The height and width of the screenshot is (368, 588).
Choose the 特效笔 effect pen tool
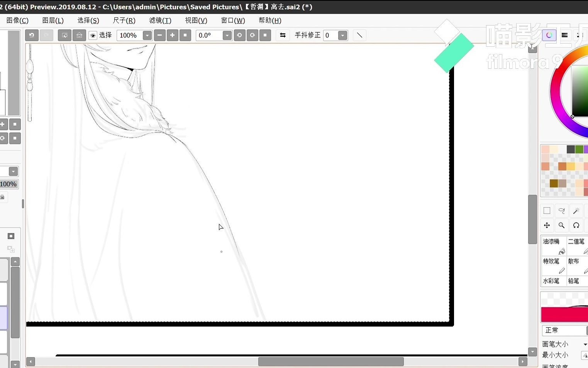point(554,266)
